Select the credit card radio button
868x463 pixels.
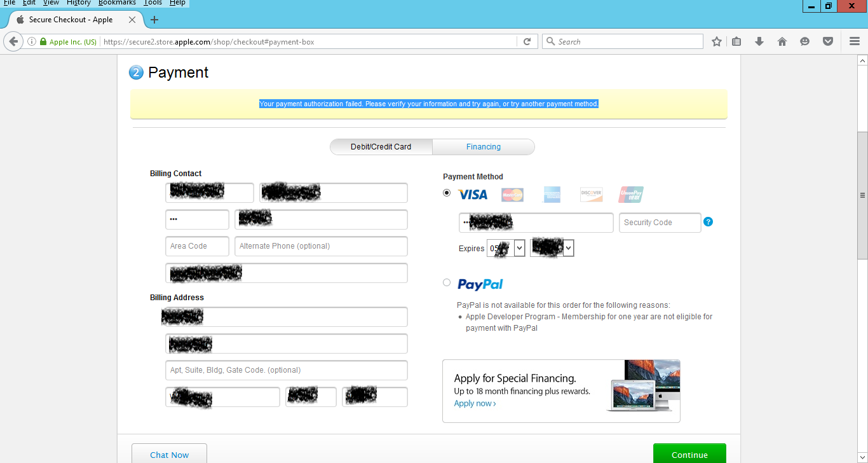[447, 193]
